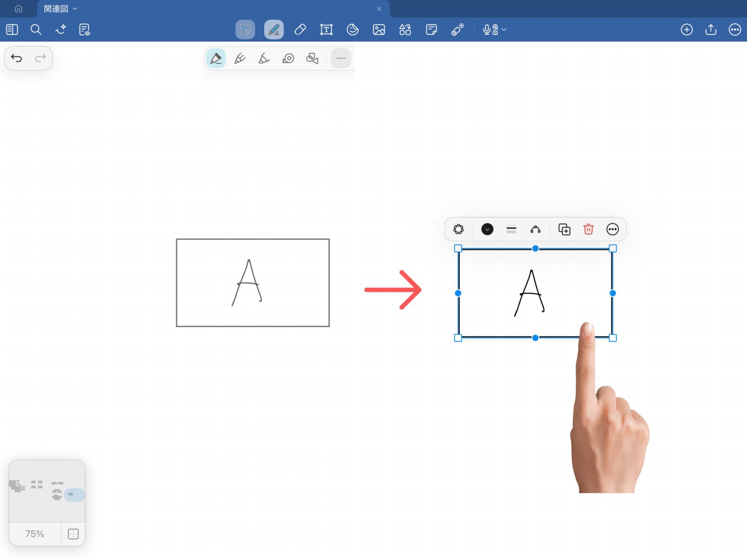747x560 pixels.
Task: Select the laser pointer tool
Action: coord(458,30)
